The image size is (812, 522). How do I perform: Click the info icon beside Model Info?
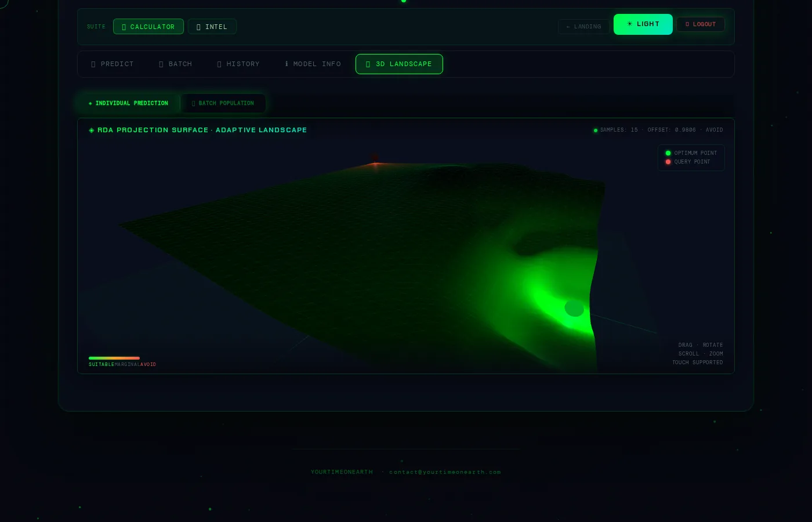287,64
